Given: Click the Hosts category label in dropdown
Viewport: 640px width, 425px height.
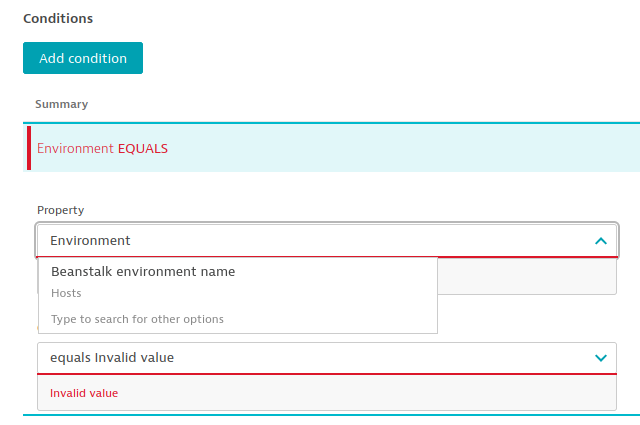Looking at the screenshot, I should [66, 293].
